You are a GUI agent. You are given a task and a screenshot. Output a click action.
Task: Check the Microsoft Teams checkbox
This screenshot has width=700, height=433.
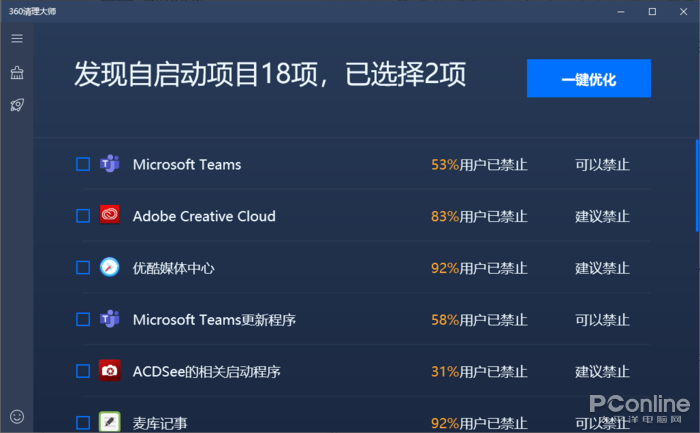[x=83, y=164]
